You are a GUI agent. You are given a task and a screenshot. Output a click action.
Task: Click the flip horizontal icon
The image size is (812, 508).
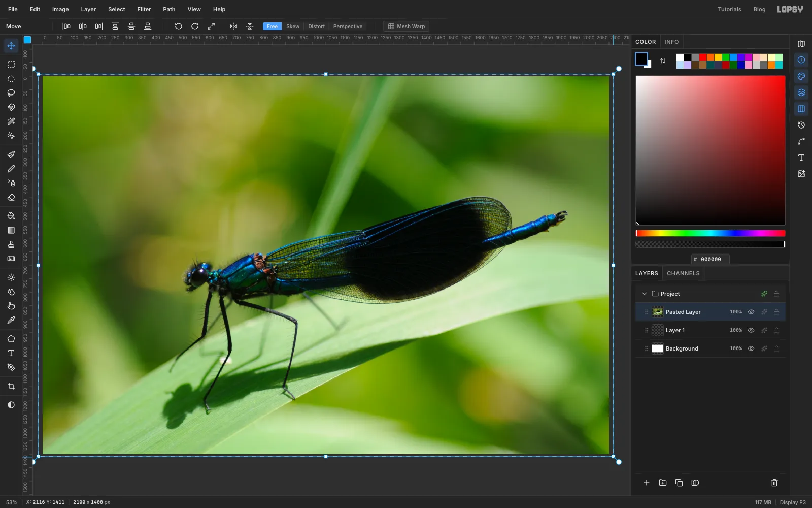233,26
